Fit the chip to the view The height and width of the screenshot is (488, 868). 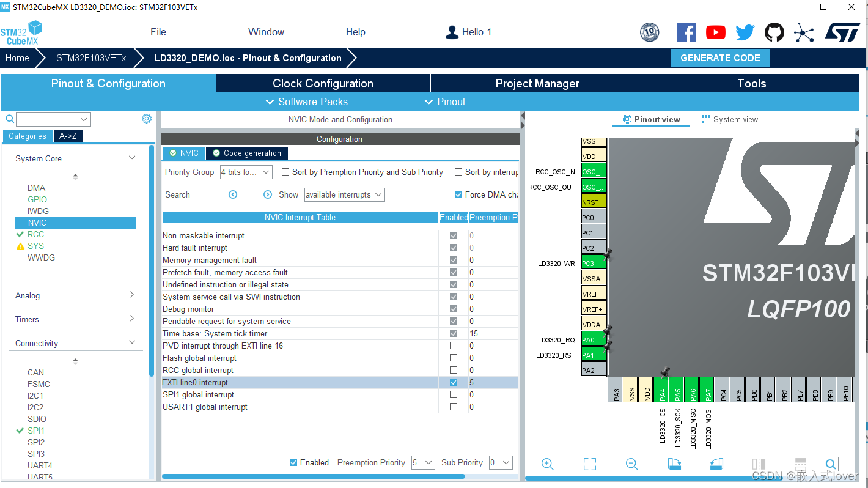[x=589, y=464]
